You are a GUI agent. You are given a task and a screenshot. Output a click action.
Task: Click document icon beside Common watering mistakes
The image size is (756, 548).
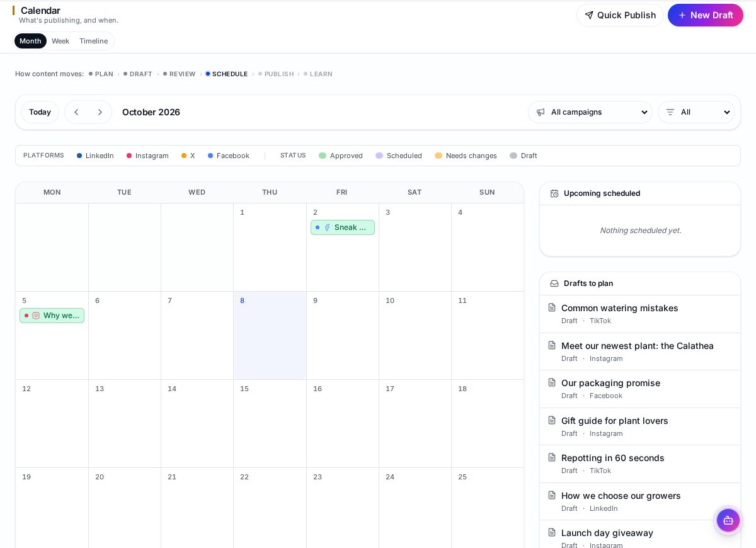point(552,307)
